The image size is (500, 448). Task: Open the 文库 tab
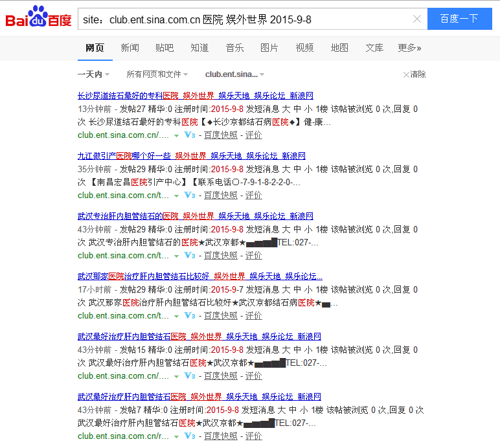click(x=374, y=48)
